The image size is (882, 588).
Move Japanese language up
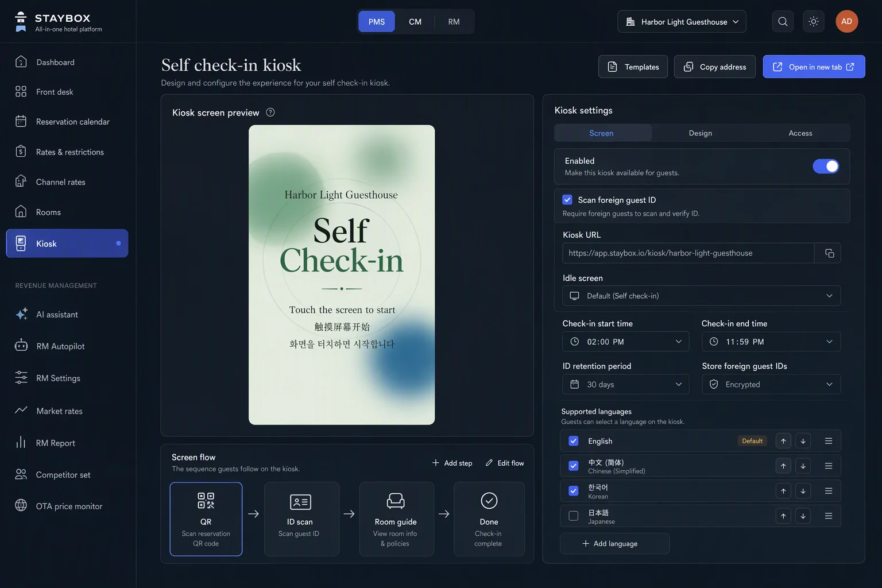tap(783, 516)
